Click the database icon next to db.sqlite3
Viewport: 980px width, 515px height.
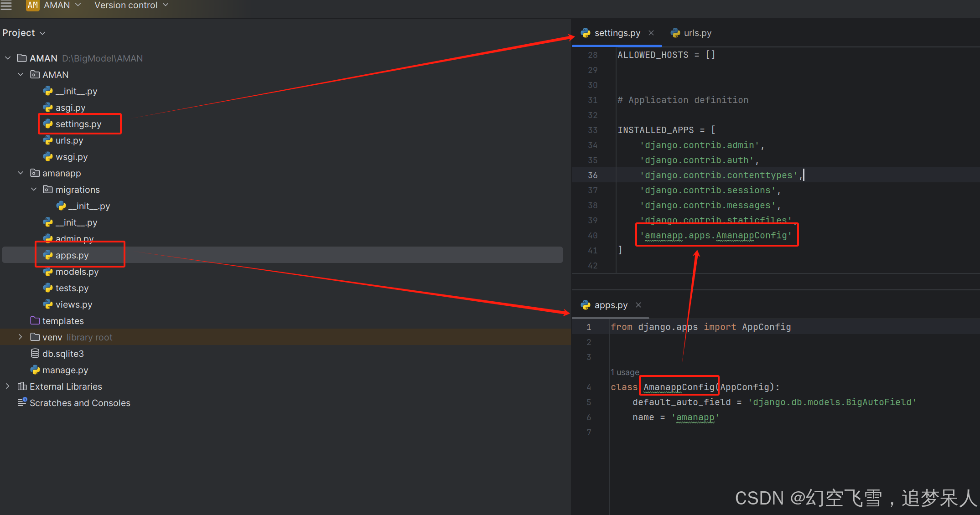click(35, 353)
